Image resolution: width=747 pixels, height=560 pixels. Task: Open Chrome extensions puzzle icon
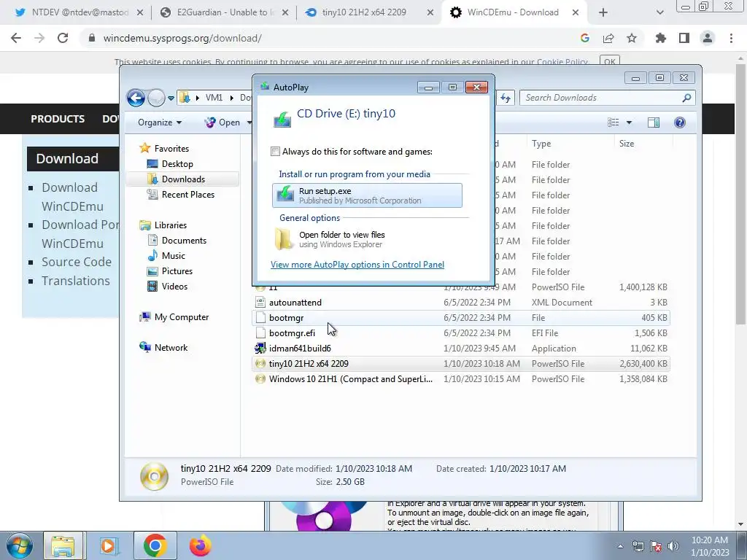click(x=661, y=38)
